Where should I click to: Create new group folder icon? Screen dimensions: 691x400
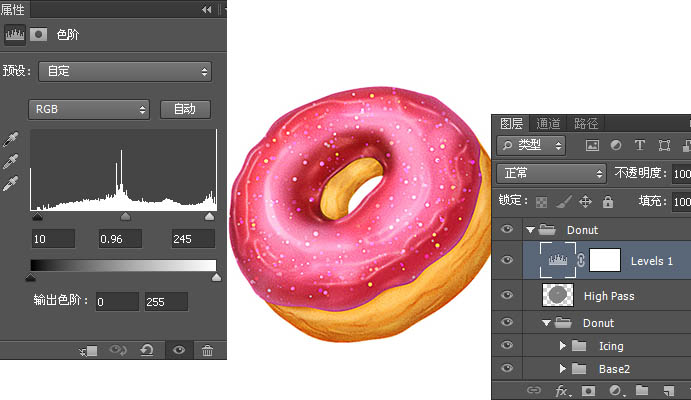[642, 390]
